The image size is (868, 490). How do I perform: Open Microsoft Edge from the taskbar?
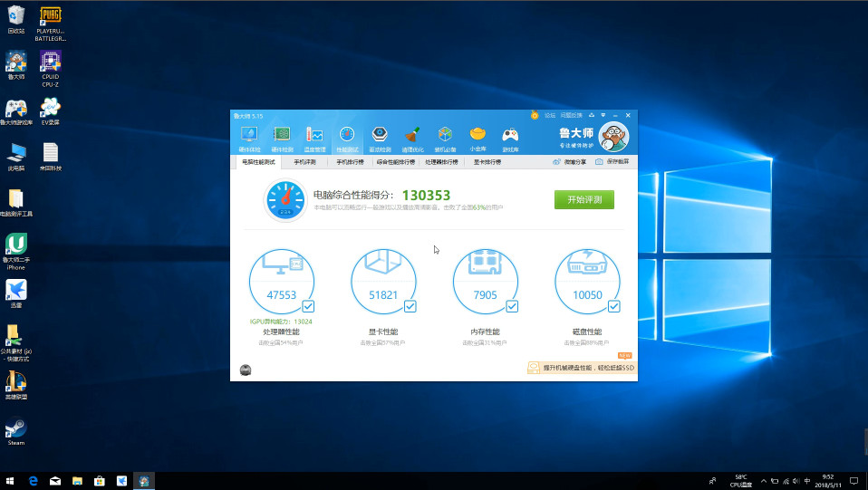[34, 481]
